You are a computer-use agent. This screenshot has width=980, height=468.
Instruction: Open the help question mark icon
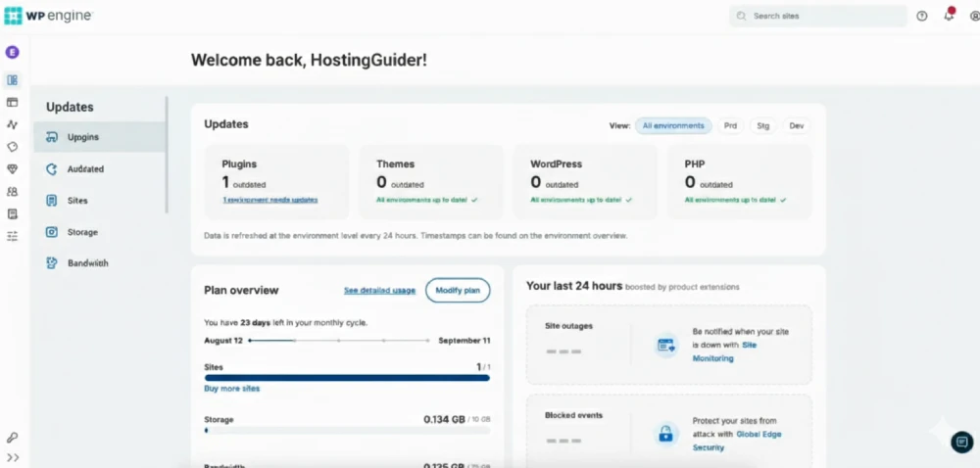922,17
